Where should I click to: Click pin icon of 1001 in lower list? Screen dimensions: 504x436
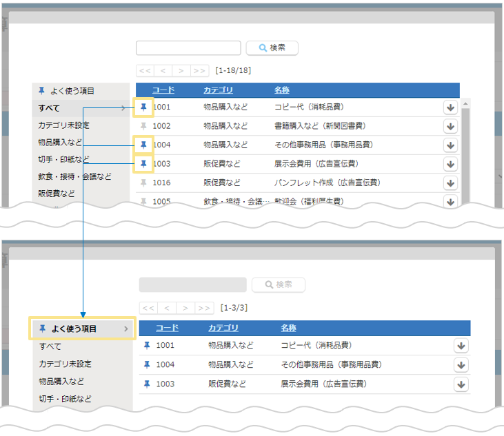146,345
